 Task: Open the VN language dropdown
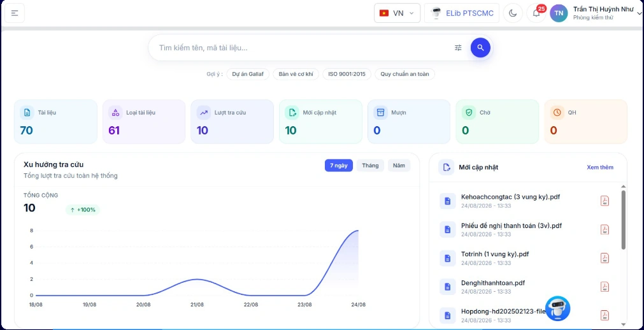tap(397, 13)
